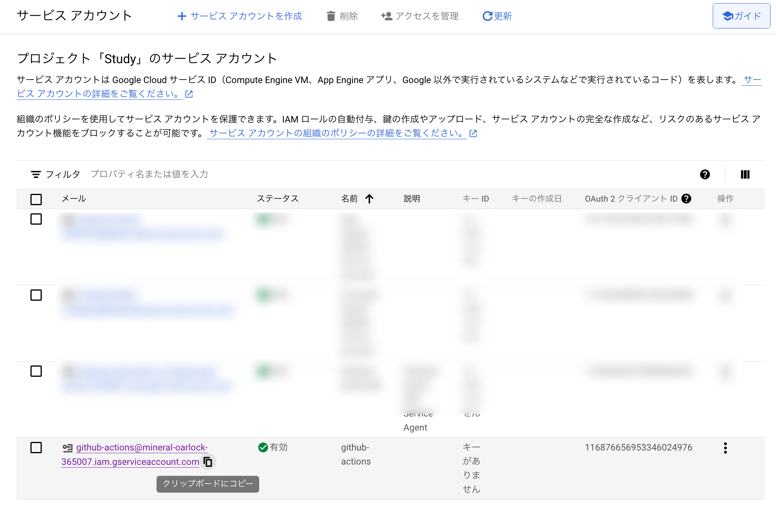This screenshot has height=532, width=776.
Task: Open the github-actions service account email link
Action: pos(142,448)
